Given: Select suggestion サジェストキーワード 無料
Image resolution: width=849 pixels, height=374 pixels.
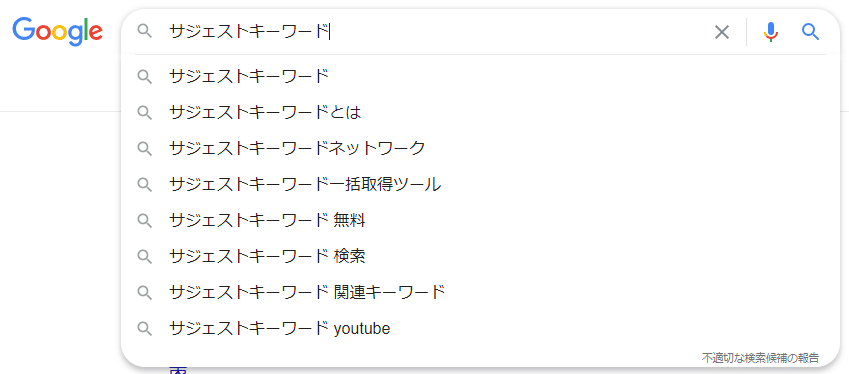Looking at the screenshot, I should [x=480, y=220].
